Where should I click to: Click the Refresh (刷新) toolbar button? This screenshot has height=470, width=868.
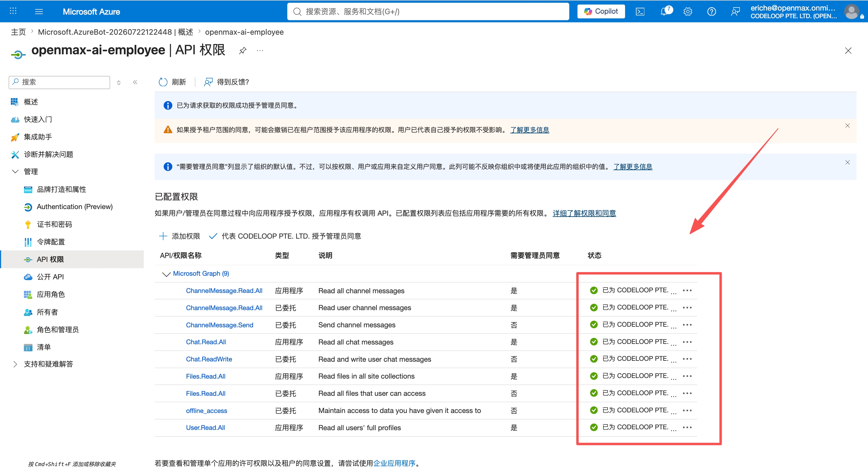[172, 82]
